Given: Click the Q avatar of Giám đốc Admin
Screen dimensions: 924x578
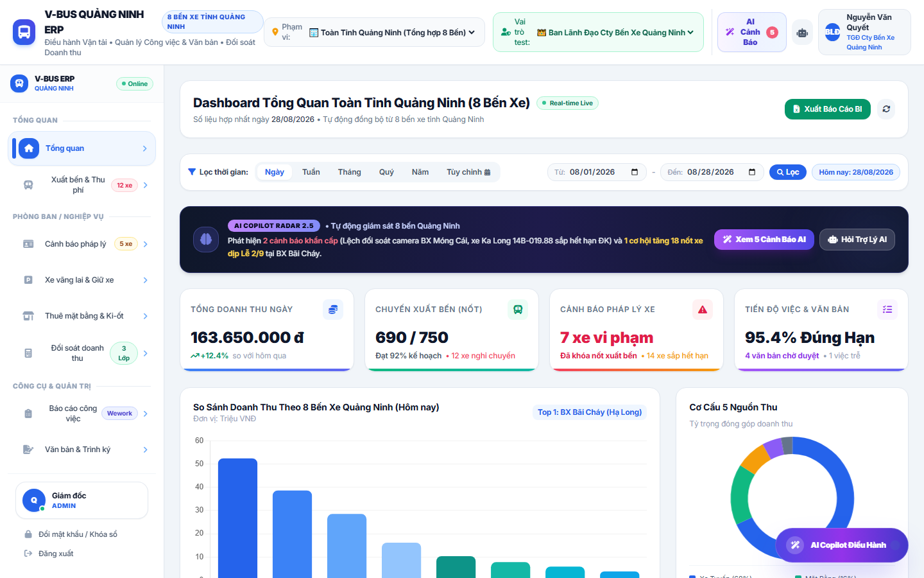Looking at the screenshot, I should coord(34,500).
